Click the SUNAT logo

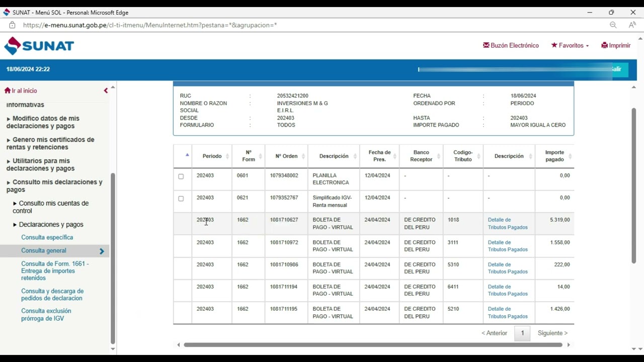39,46
